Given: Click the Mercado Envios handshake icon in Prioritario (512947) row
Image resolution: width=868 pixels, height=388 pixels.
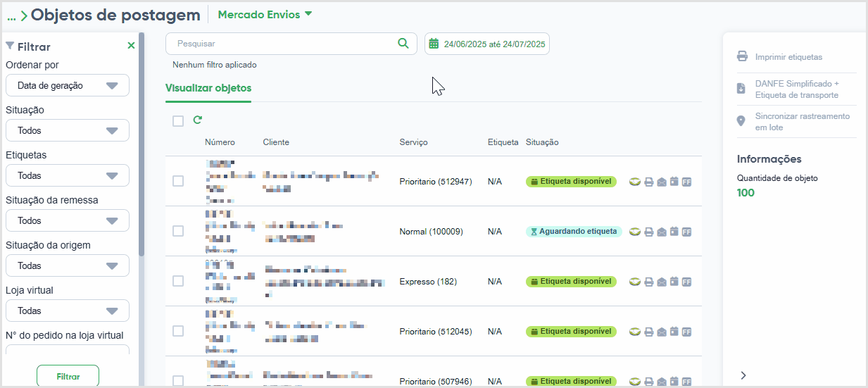Looking at the screenshot, I should point(634,182).
